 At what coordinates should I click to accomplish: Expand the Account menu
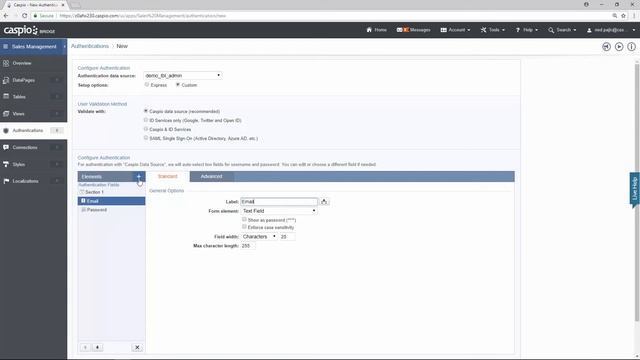(456, 30)
